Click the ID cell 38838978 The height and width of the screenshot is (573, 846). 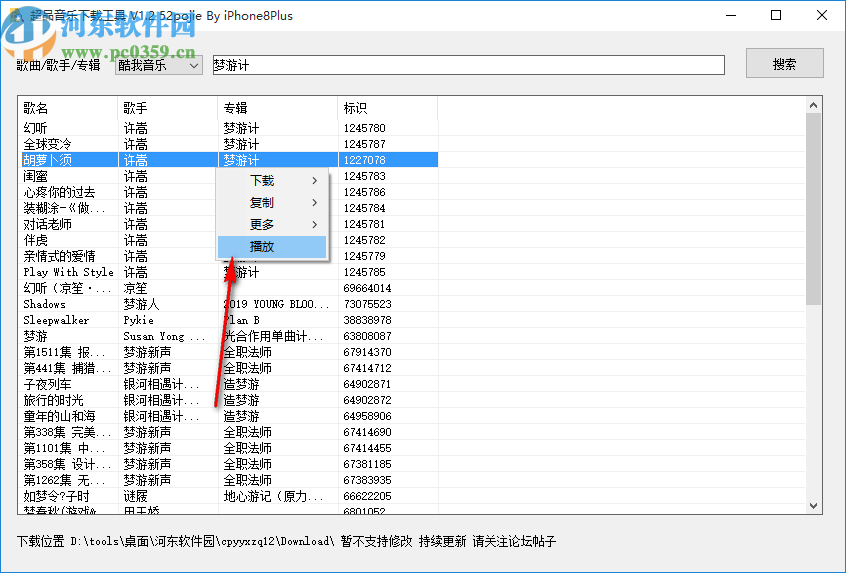(367, 320)
